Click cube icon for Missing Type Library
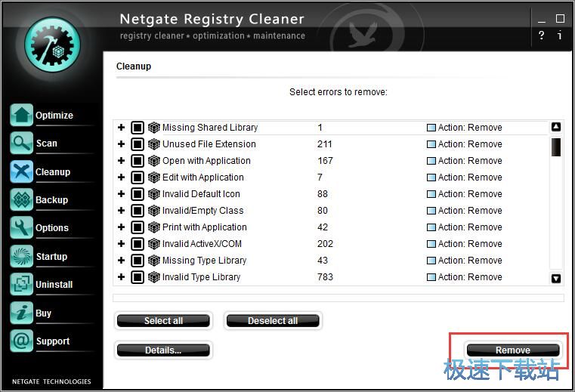 click(x=154, y=261)
